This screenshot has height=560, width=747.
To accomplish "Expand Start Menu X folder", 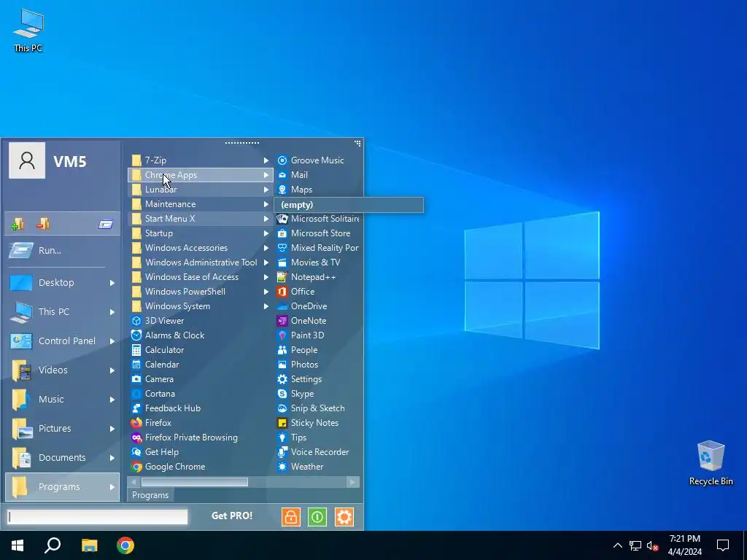I will tap(200, 219).
